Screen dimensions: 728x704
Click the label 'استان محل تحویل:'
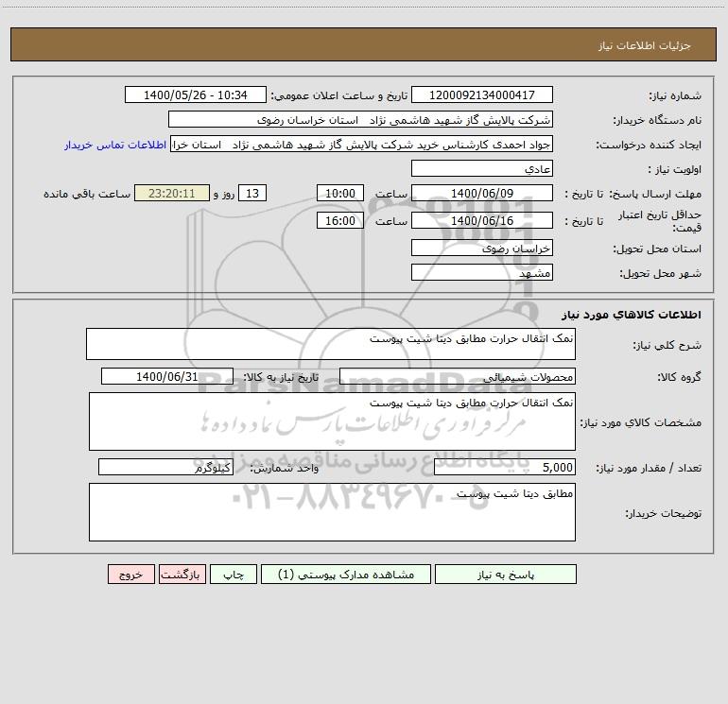tap(657, 249)
